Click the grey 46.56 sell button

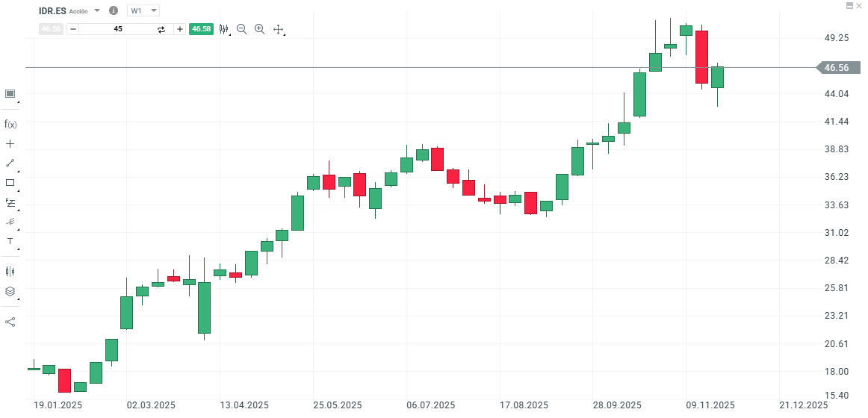click(51, 29)
